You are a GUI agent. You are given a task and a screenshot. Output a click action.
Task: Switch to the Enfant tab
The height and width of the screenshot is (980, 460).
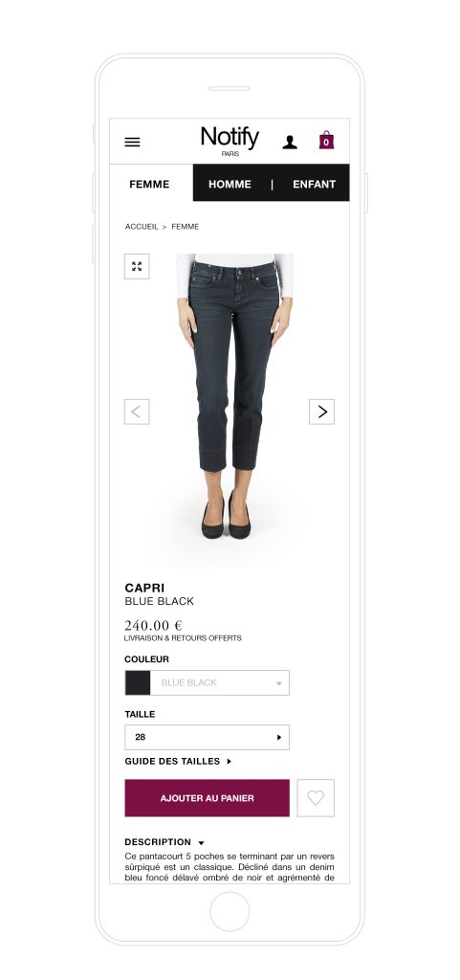pyautogui.click(x=314, y=185)
